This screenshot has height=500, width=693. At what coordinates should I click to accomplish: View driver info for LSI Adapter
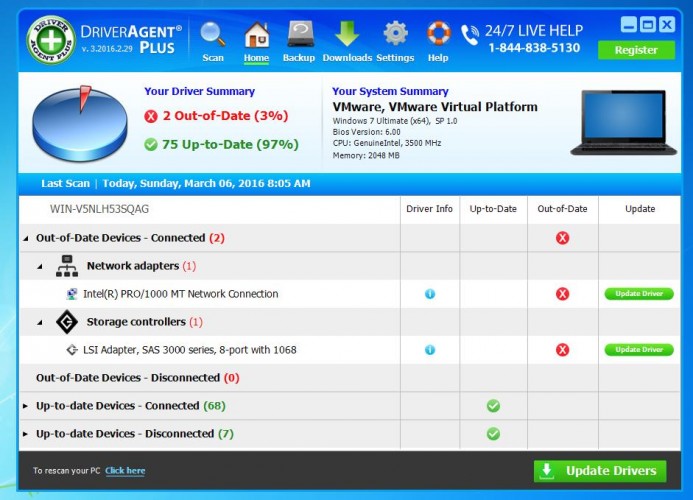tap(430, 350)
